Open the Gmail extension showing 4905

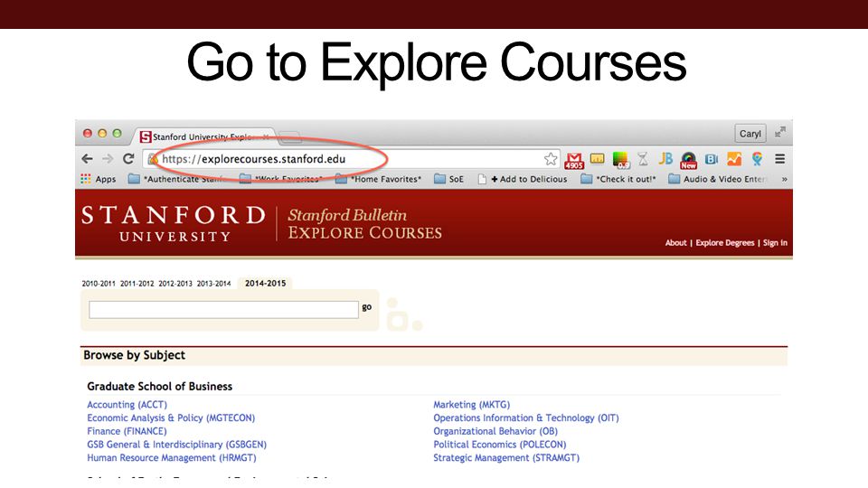[574, 161]
